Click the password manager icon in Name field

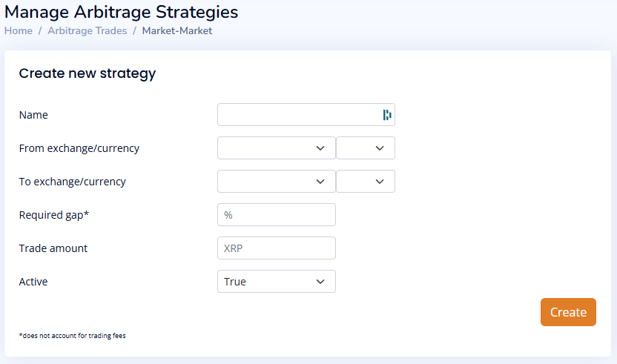point(387,115)
